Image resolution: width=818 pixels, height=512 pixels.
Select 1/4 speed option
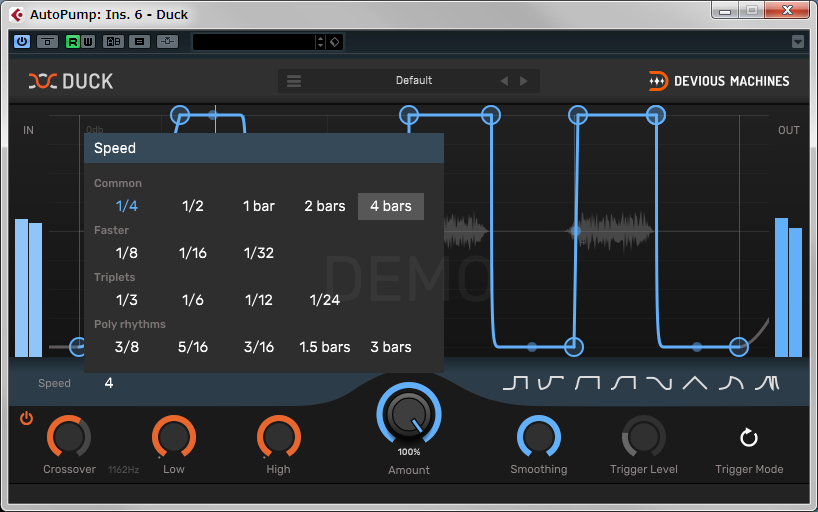127,206
